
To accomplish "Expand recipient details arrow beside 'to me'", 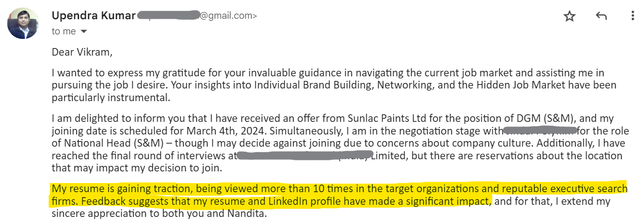I will [x=84, y=31].
